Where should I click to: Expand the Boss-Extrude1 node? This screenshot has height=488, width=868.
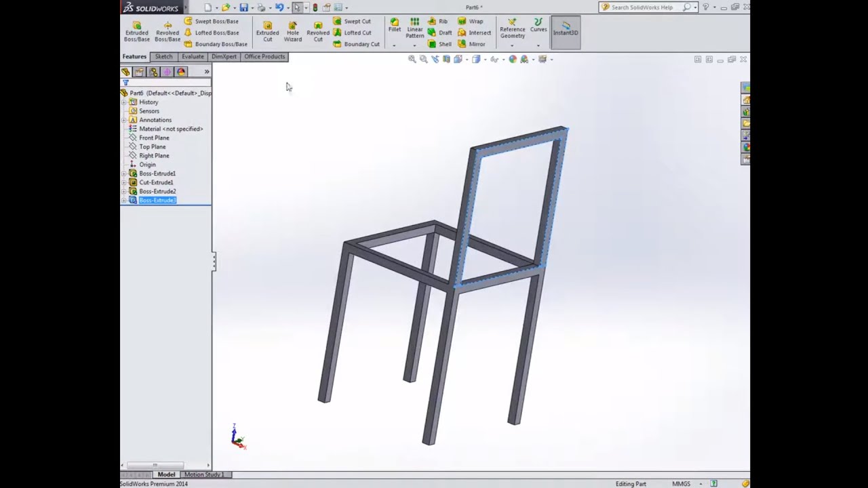124,174
